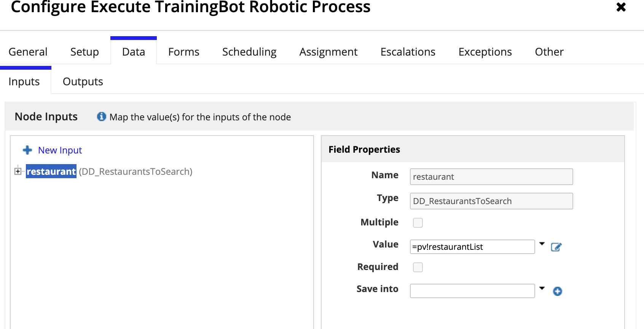
Task: Click the blue add icon beside Save into
Action: click(558, 291)
